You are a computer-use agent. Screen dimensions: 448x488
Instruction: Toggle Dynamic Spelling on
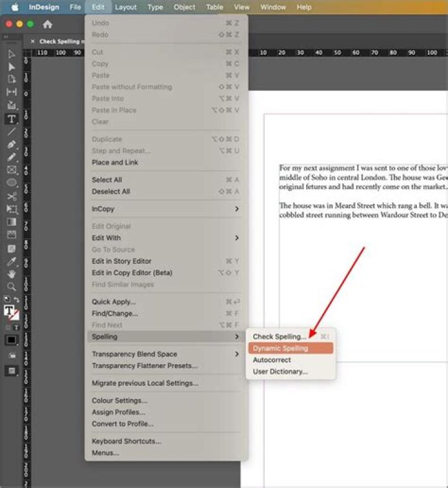[x=291, y=349]
